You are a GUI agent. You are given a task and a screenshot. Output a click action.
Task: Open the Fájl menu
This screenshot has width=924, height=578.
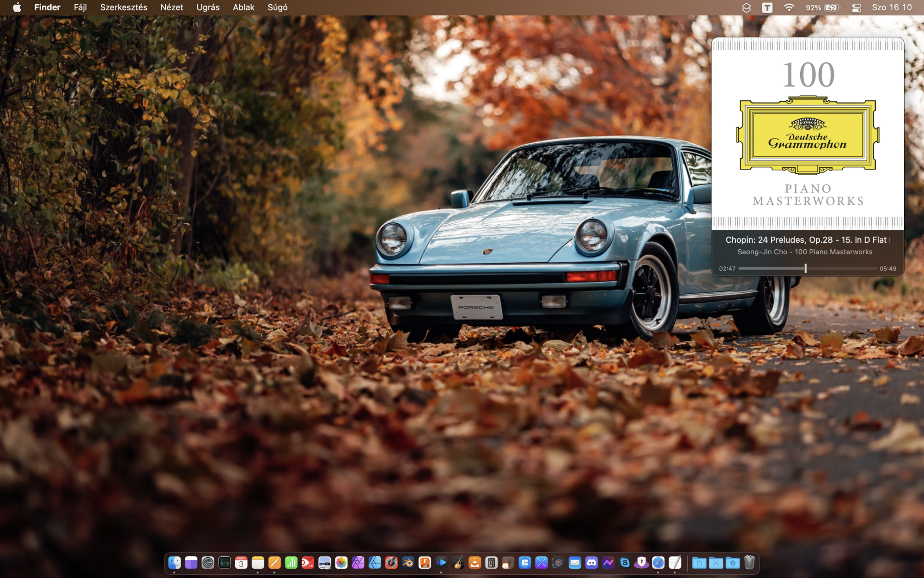80,7
